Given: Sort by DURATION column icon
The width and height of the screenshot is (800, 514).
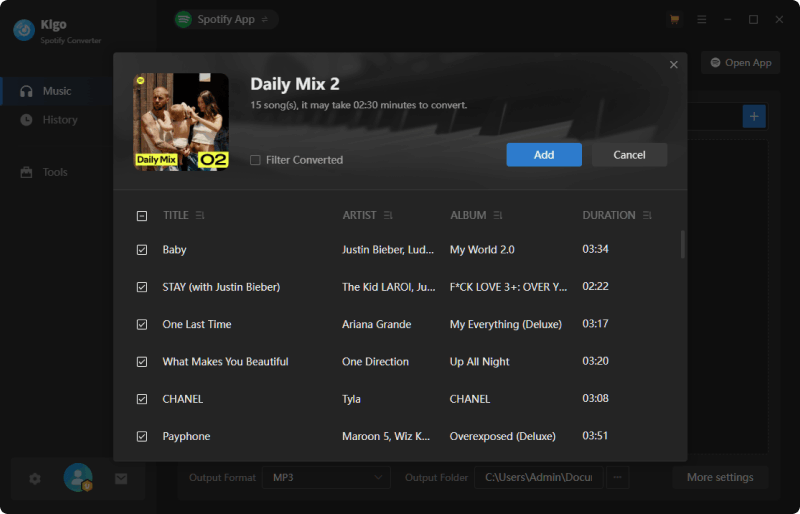Looking at the screenshot, I should pyautogui.click(x=647, y=215).
